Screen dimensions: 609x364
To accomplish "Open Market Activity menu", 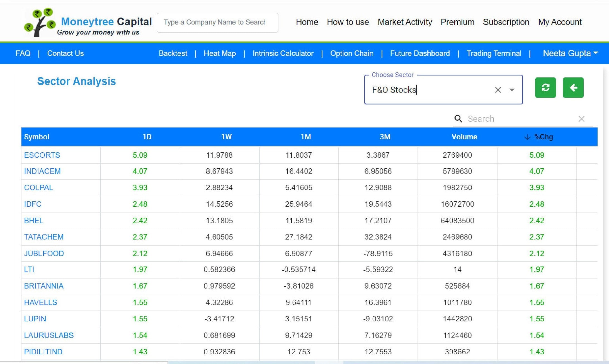I will [405, 22].
